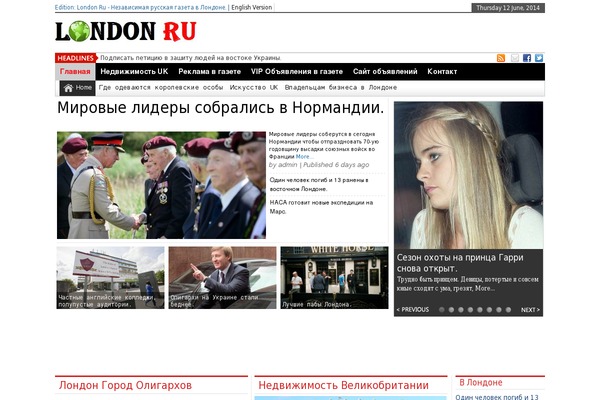Select the second slider dot

452,310
